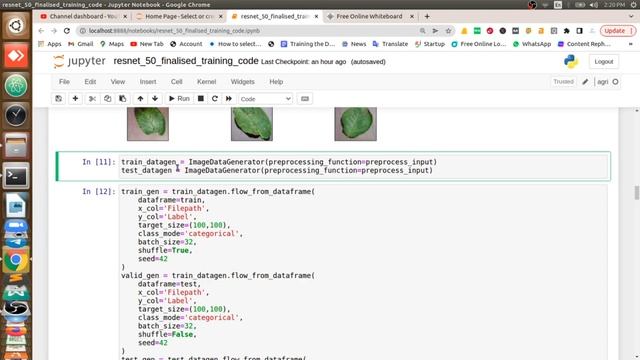Open the Maps bookmark
Screen dimensions: 640x360
click(x=112, y=44)
